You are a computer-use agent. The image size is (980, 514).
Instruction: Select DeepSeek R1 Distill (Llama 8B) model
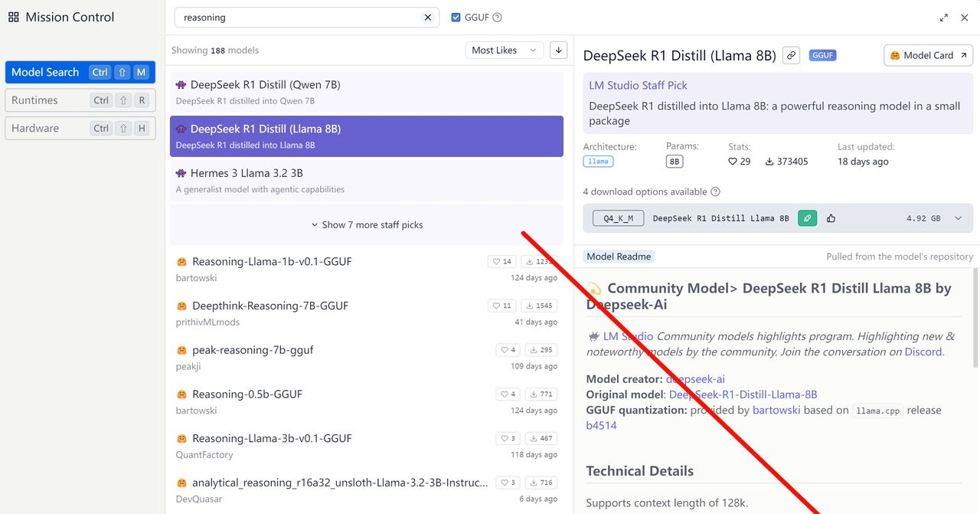(367, 136)
